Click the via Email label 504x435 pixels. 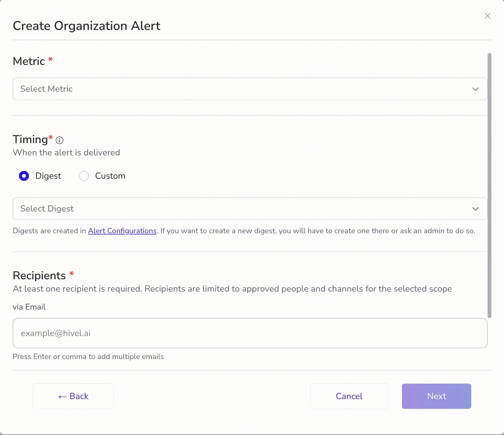click(x=29, y=307)
